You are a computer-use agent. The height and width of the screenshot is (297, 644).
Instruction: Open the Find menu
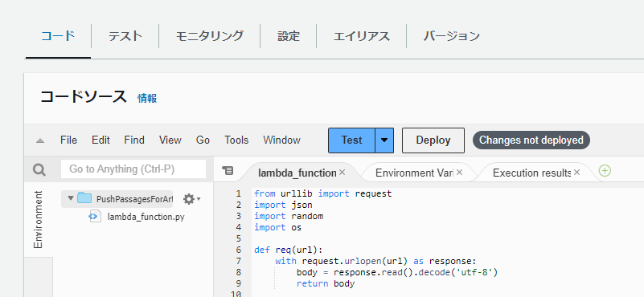[134, 140]
